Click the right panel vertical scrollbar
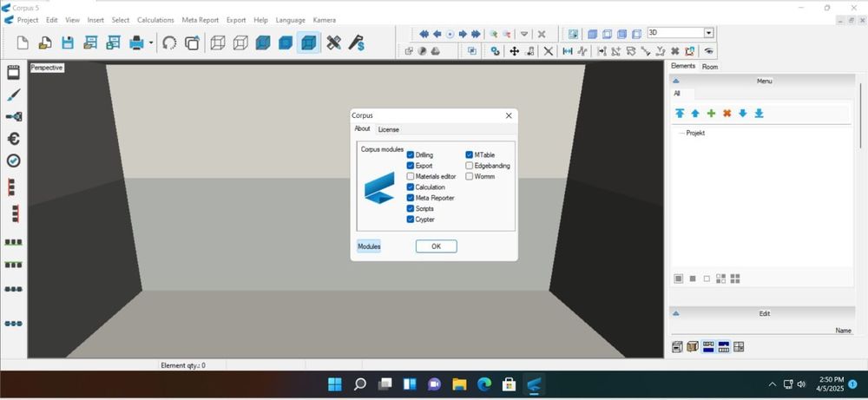The image size is (868, 400). 860,115
